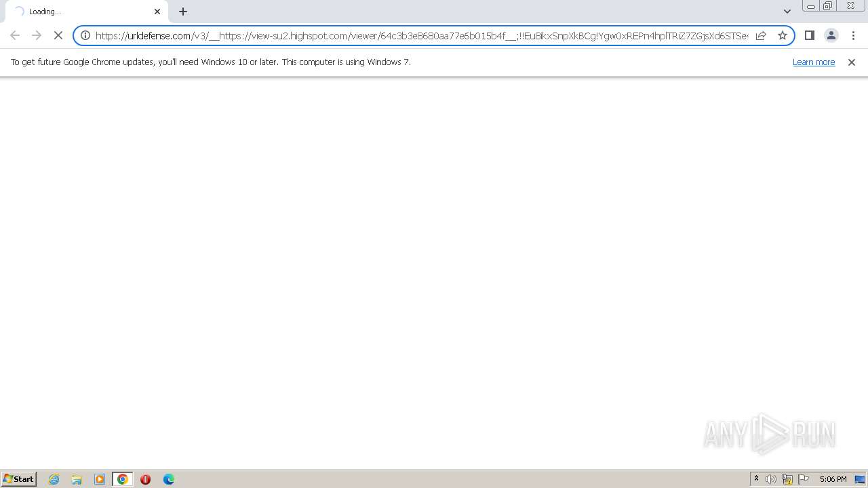Open Action Center flag icon
Viewport: 868px width, 488px height.
[804, 479]
